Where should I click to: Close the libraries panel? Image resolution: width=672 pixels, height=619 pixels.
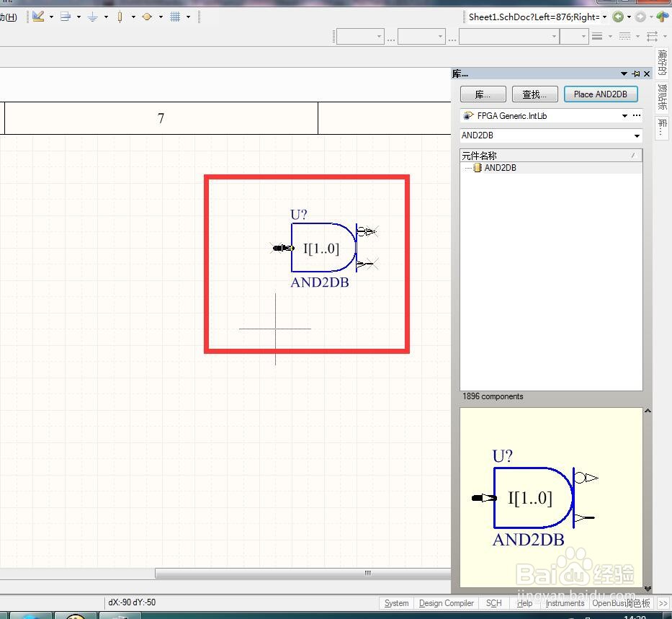click(647, 74)
